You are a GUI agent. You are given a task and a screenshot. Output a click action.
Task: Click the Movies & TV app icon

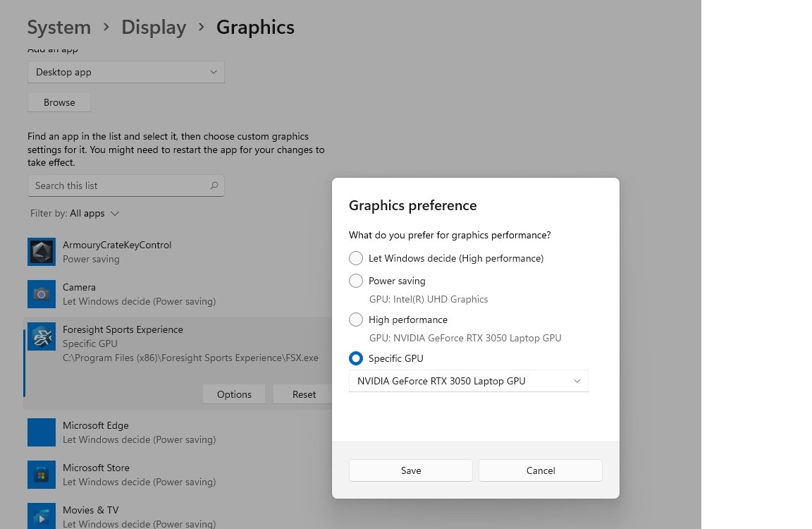tap(42, 516)
